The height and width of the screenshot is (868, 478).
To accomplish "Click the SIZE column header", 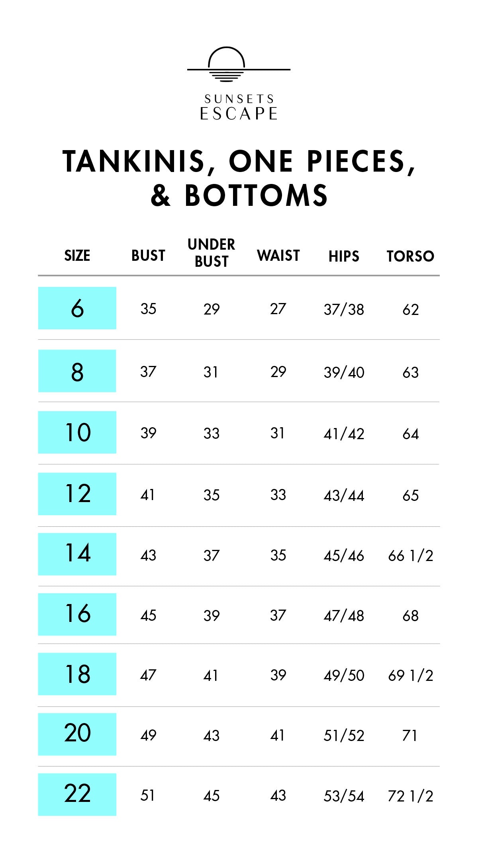I will click(77, 256).
